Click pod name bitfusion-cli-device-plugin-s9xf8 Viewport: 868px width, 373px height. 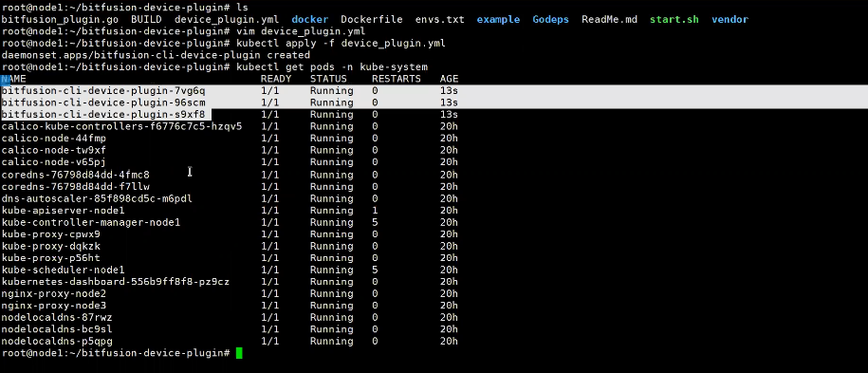tap(103, 115)
